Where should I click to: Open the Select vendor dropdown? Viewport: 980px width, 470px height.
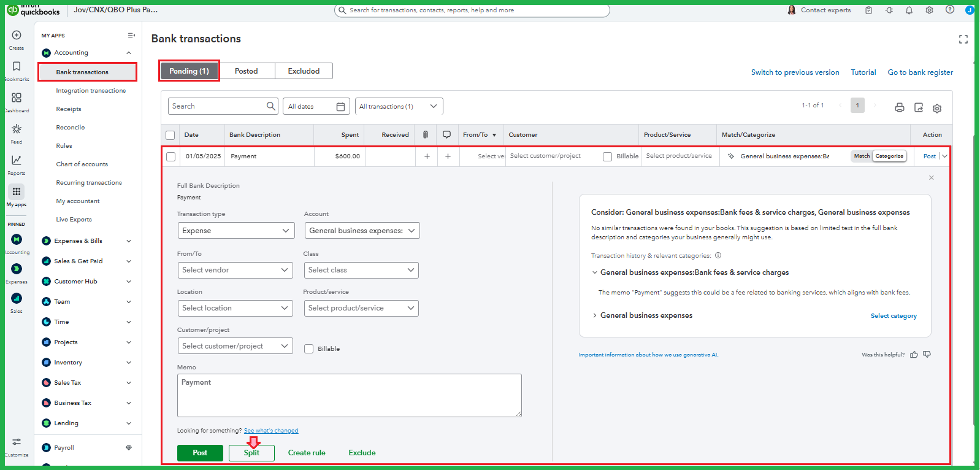pos(235,270)
